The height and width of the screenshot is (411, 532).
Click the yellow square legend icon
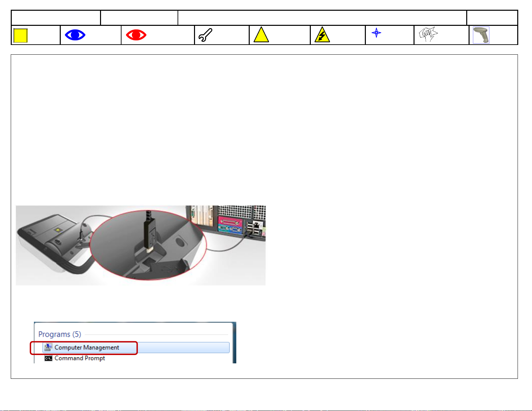pos(20,36)
